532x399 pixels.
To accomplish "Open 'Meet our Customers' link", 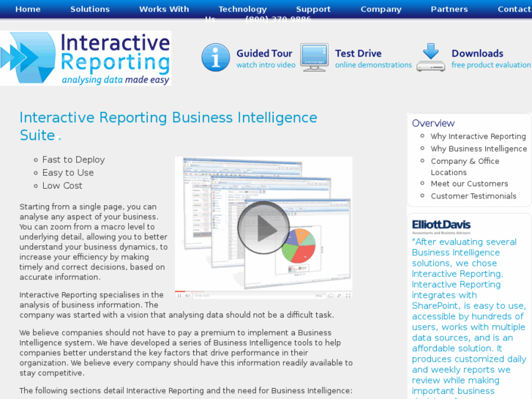I will [x=469, y=184].
